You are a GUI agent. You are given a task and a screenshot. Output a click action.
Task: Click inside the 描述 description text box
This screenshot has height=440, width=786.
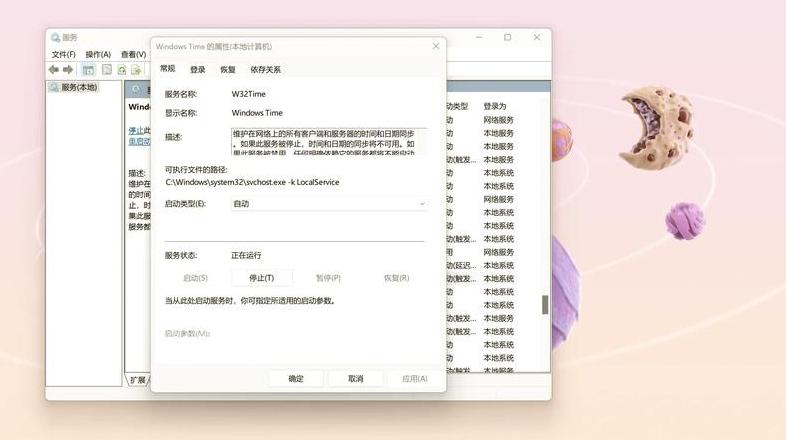pos(329,141)
